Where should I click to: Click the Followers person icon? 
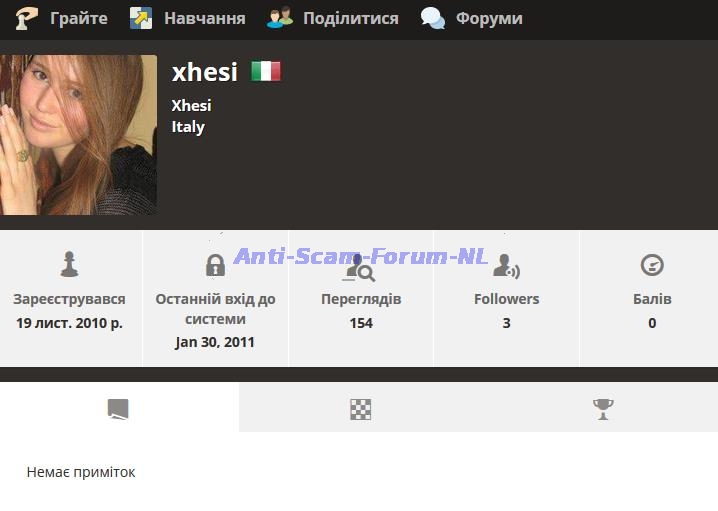(506, 266)
